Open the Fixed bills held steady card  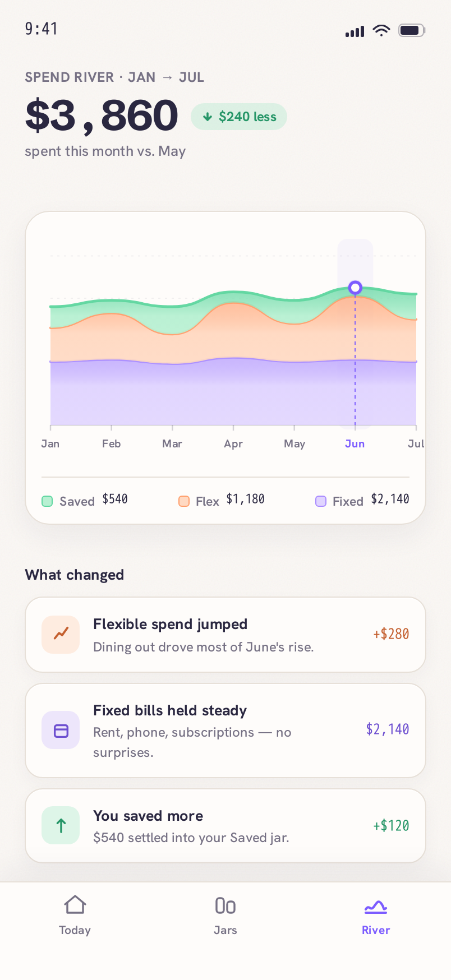[x=225, y=731]
